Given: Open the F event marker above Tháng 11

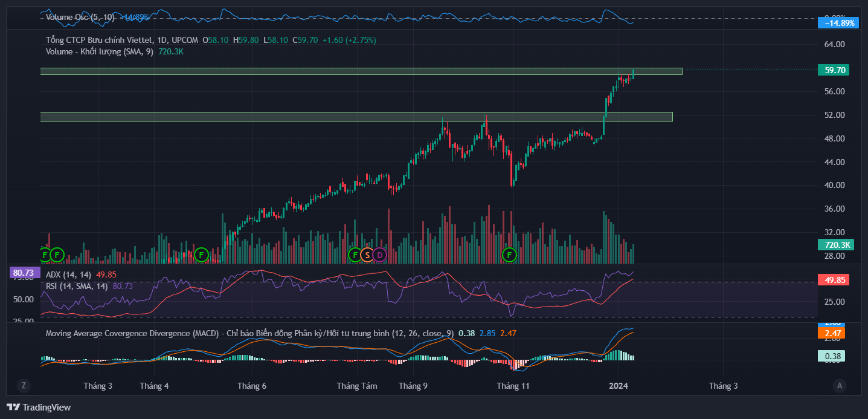Looking at the screenshot, I should point(510,255).
